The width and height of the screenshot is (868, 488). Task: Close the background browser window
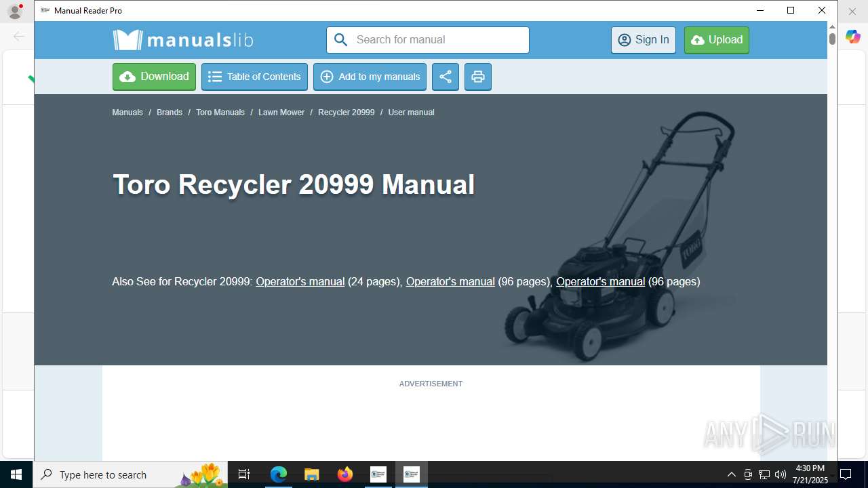tap(852, 11)
